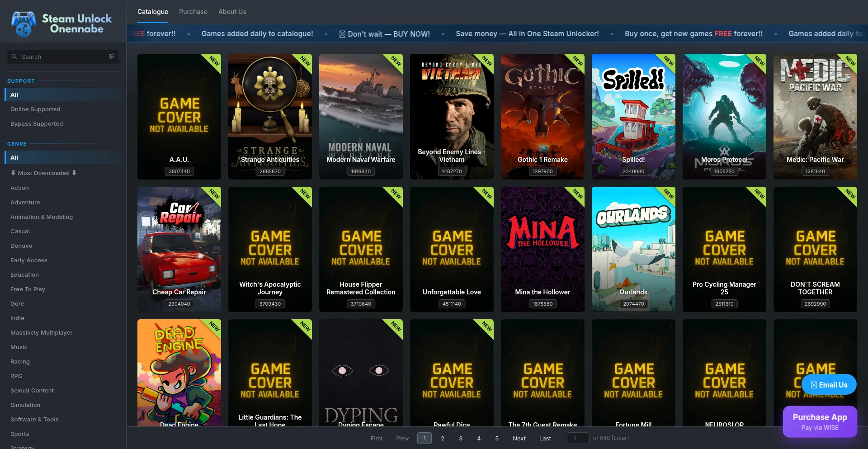Open House Flipper Remastered Collection card
The height and width of the screenshot is (449, 868).
coord(361,249)
